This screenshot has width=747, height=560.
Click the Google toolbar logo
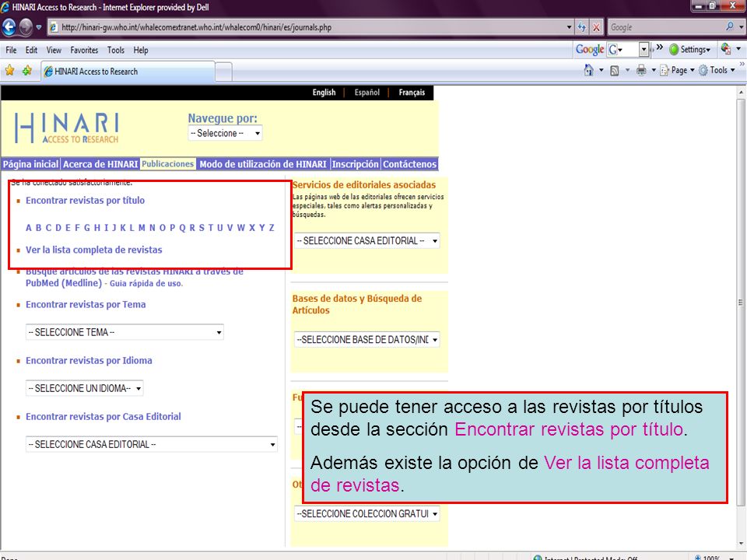coord(590,49)
